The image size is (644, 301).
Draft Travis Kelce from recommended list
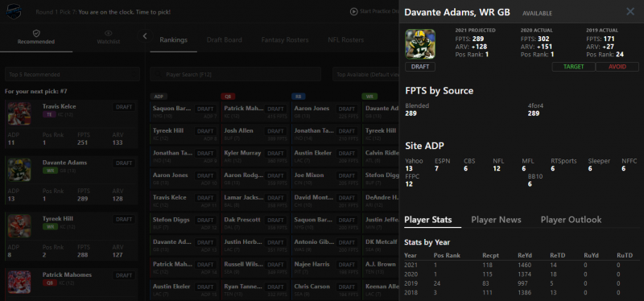click(x=124, y=107)
